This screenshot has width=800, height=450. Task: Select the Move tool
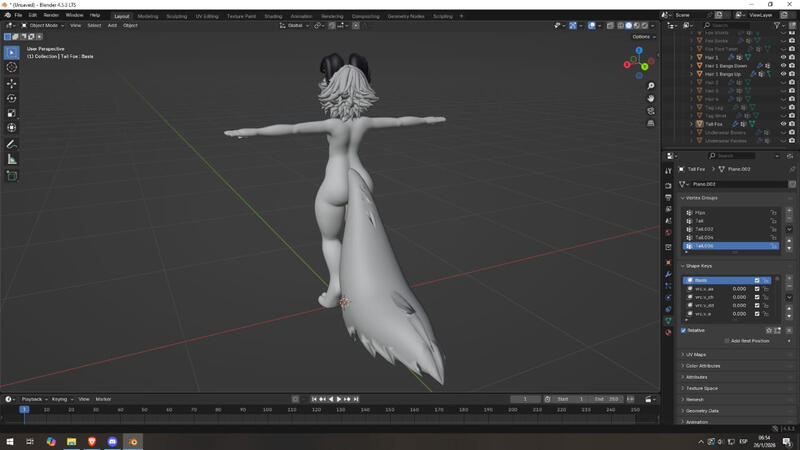pos(12,83)
